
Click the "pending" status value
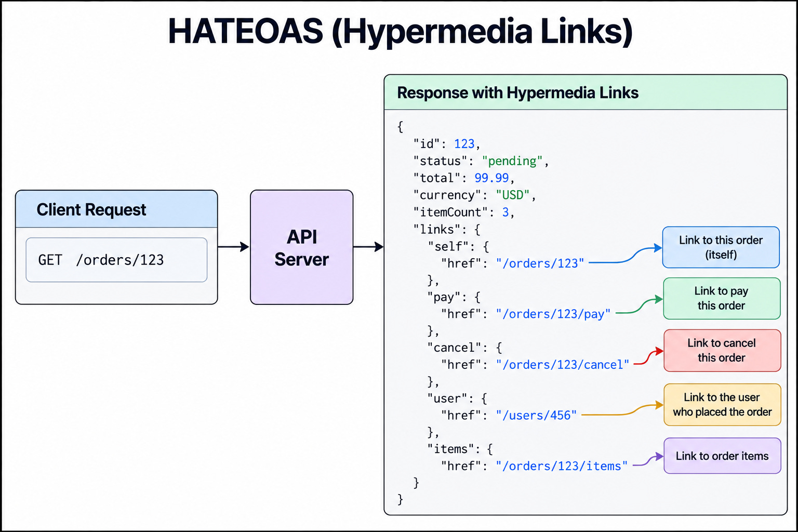[x=512, y=161]
